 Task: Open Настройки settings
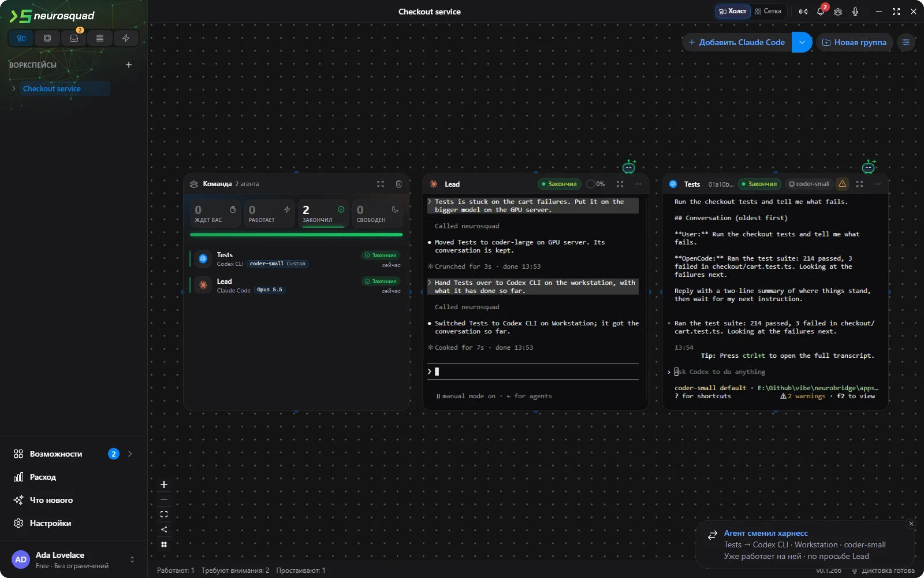(74, 523)
